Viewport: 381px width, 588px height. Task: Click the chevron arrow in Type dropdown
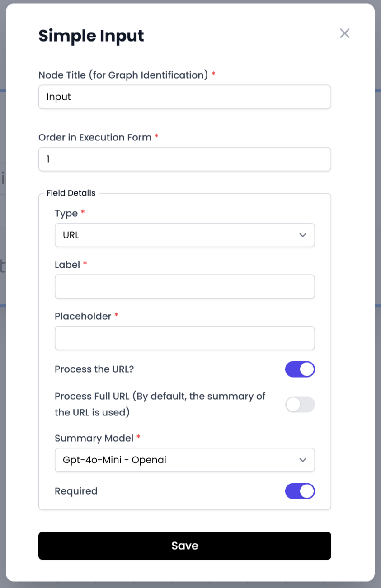point(303,235)
